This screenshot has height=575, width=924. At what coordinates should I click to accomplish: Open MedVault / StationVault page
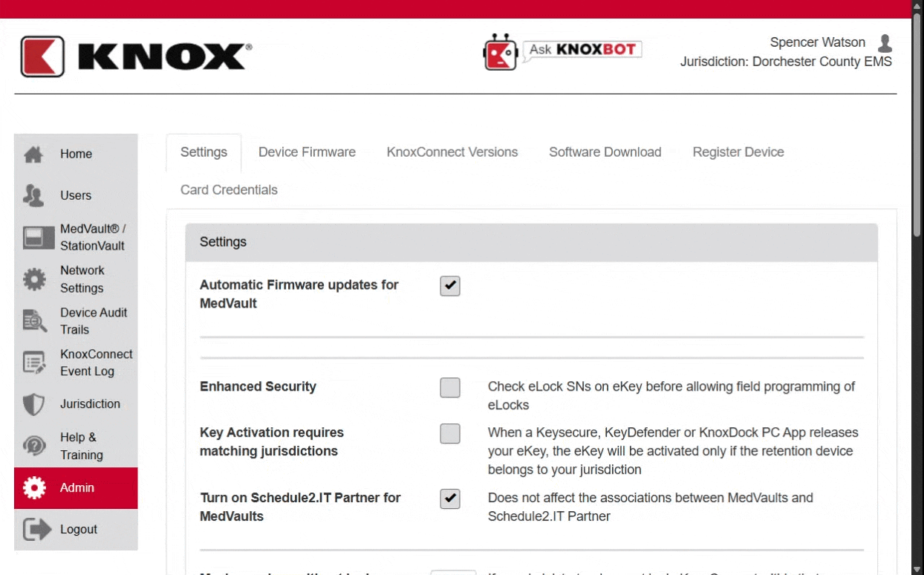pos(76,237)
